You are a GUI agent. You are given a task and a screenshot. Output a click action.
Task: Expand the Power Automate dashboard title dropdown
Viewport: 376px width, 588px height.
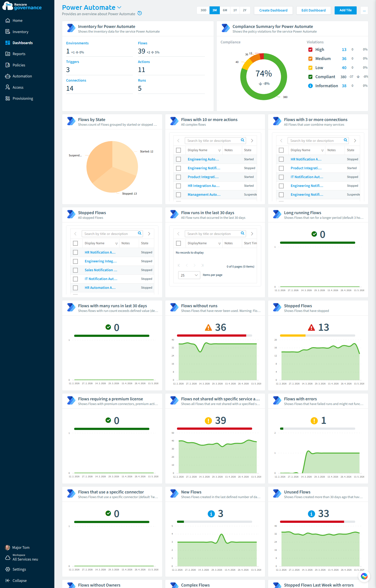(119, 7)
